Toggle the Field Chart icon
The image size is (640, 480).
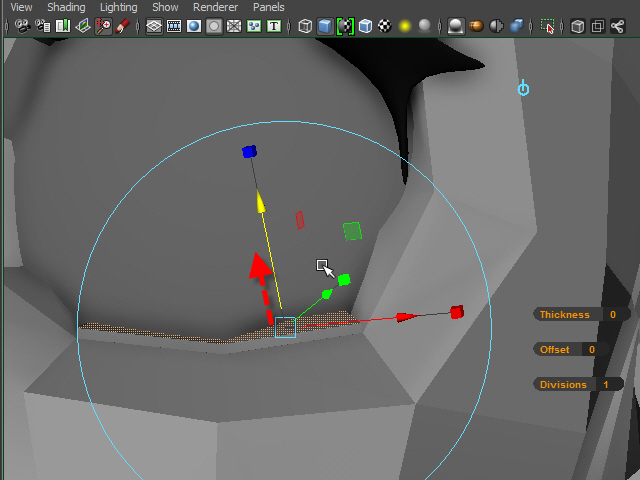234,27
